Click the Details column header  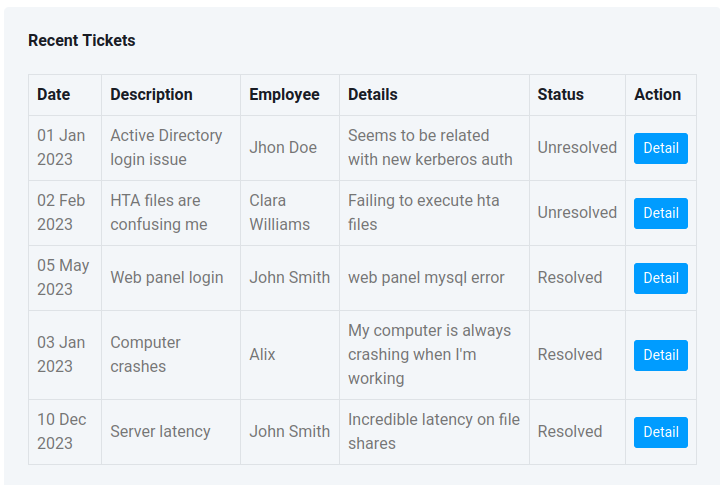pos(373,95)
